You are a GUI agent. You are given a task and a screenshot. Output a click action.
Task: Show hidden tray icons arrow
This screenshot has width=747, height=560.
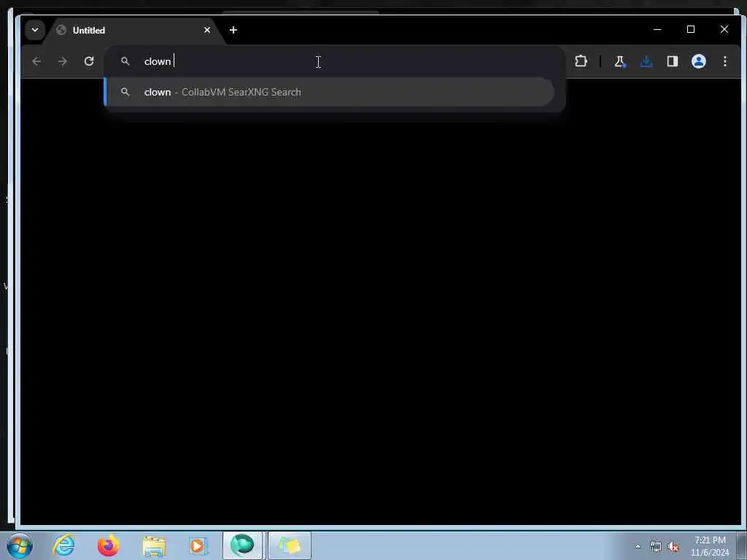(638, 546)
